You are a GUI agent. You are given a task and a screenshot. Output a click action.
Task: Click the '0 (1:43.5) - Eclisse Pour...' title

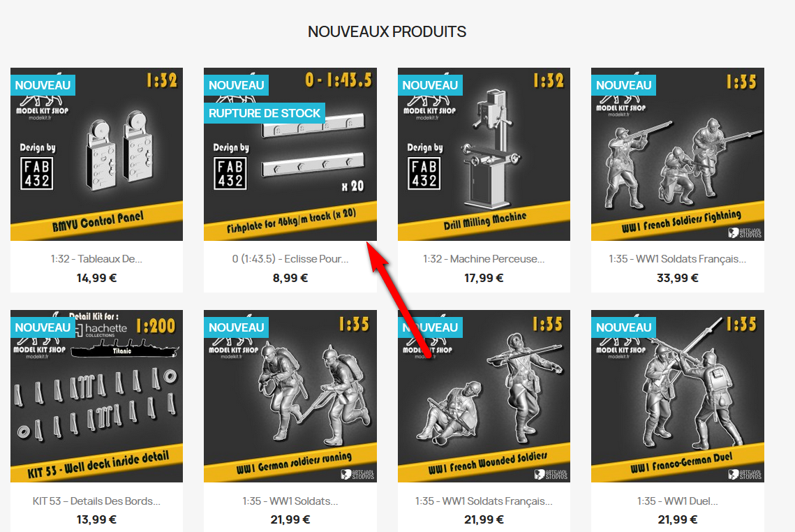290,258
